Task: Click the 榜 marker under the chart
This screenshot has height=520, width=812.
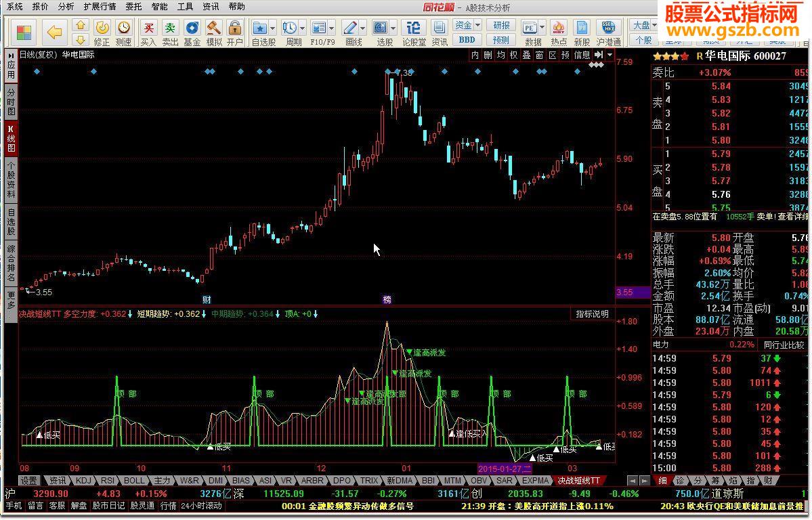Action: coord(387,299)
